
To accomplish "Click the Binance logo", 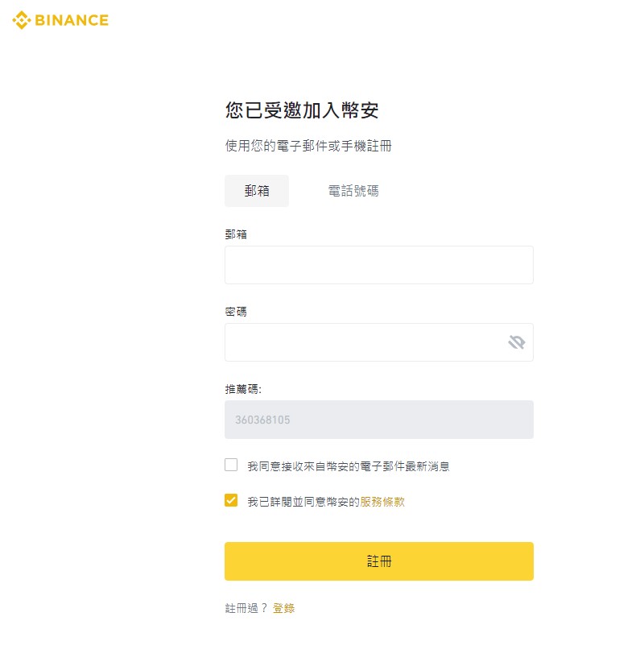I will [x=60, y=19].
